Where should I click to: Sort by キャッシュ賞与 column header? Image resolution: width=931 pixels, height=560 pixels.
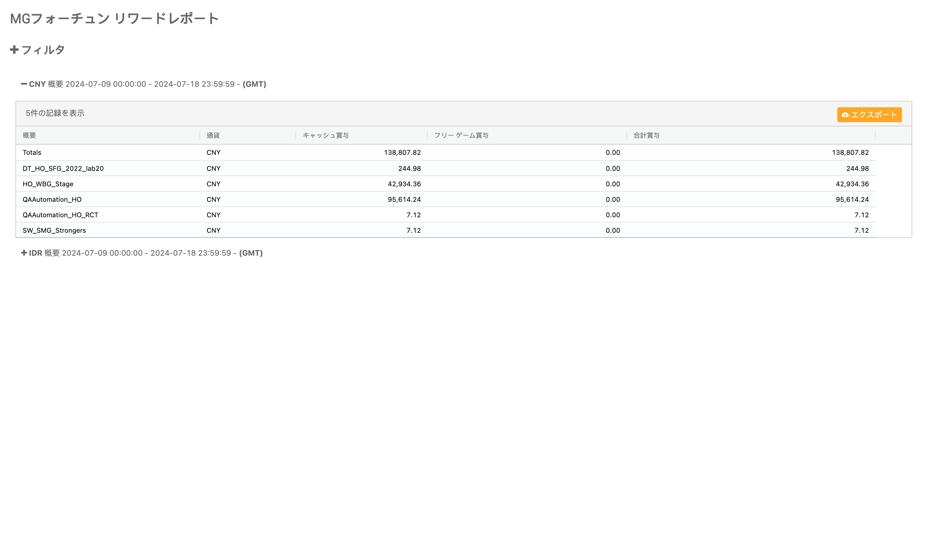pyautogui.click(x=325, y=135)
